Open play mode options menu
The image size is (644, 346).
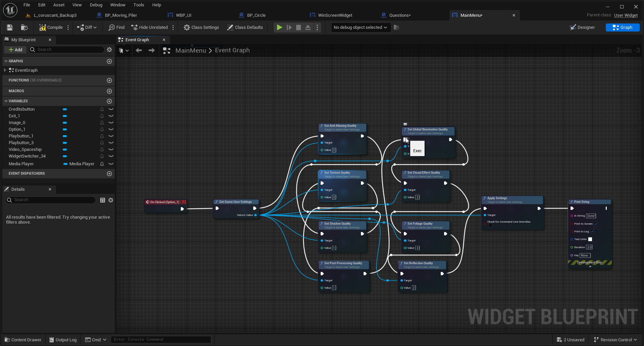click(x=317, y=27)
